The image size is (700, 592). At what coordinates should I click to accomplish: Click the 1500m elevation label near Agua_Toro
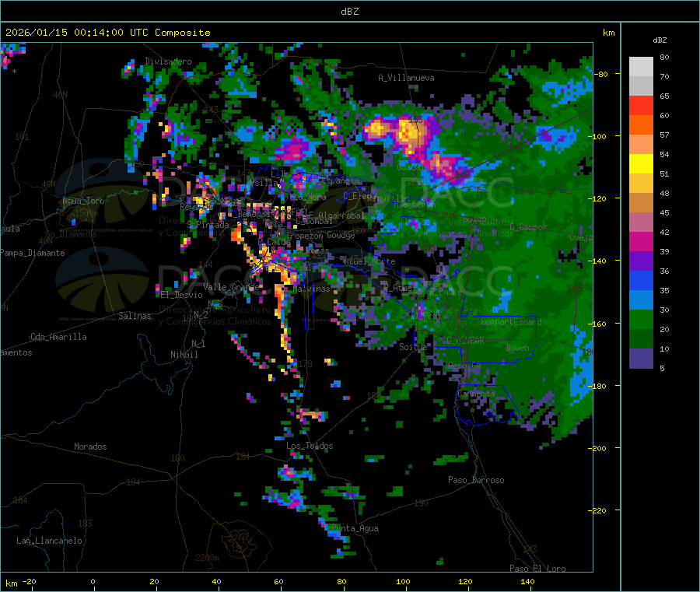point(86,213)
